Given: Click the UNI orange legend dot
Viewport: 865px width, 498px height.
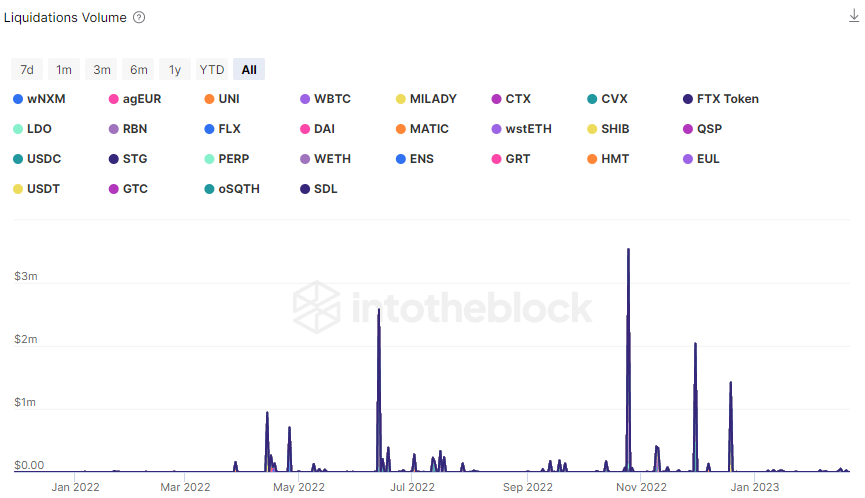Looking at the screenshot, I should pyautogui.click(x=209, y=99).
